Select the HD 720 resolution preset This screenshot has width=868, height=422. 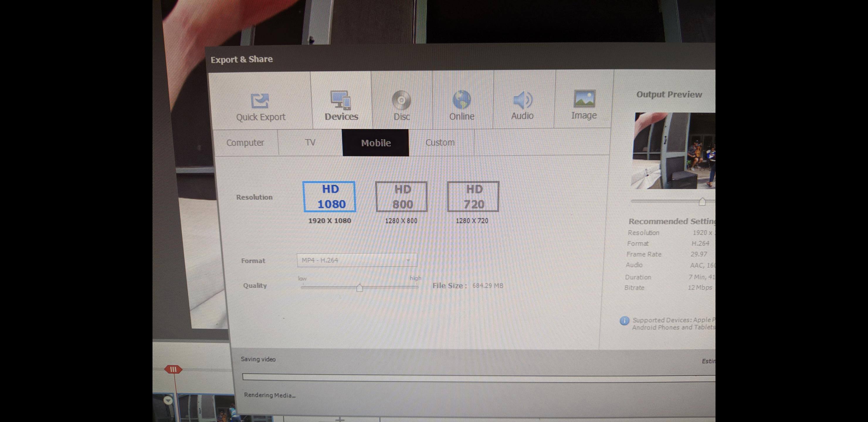473,196
